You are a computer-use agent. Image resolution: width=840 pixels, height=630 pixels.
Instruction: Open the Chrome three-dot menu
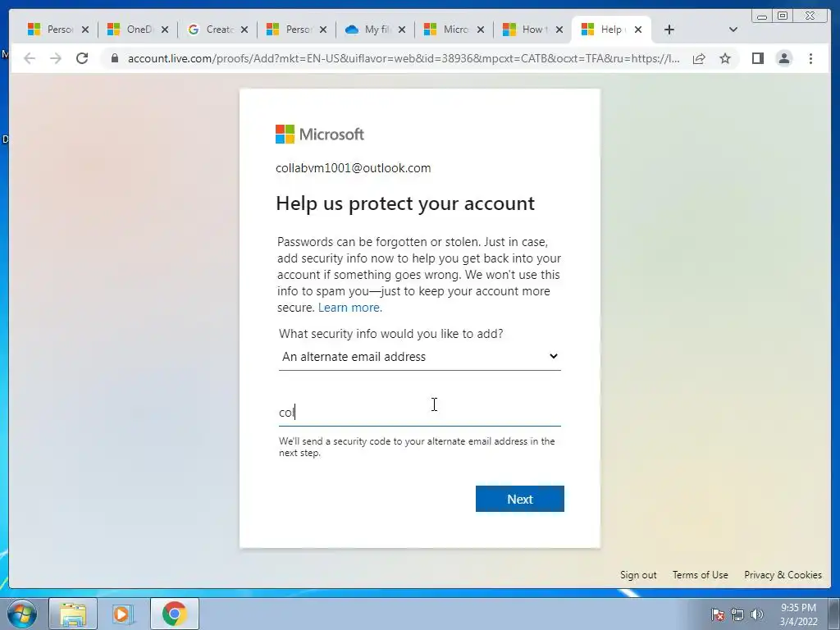810,58
